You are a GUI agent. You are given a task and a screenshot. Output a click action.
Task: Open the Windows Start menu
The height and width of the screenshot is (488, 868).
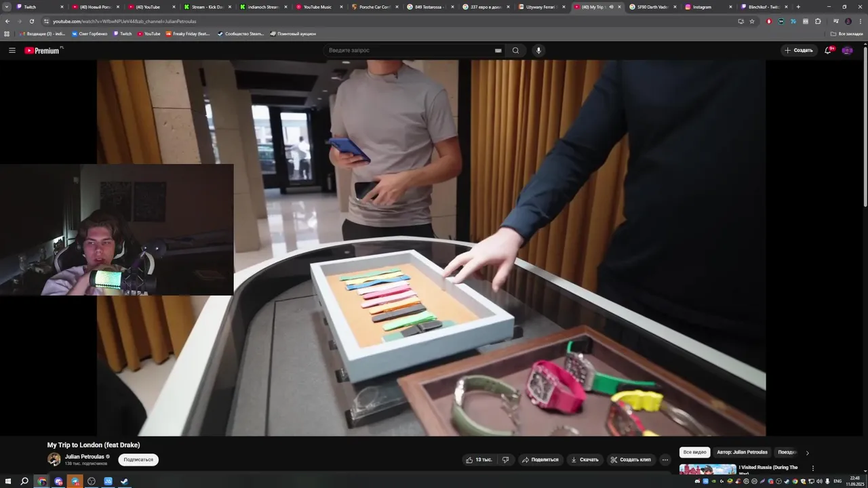click(8, 481)
